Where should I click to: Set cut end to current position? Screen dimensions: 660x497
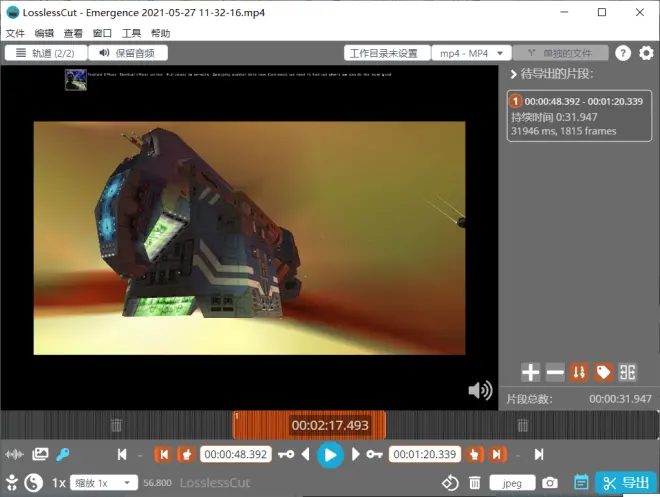click(x=474, y=454)
